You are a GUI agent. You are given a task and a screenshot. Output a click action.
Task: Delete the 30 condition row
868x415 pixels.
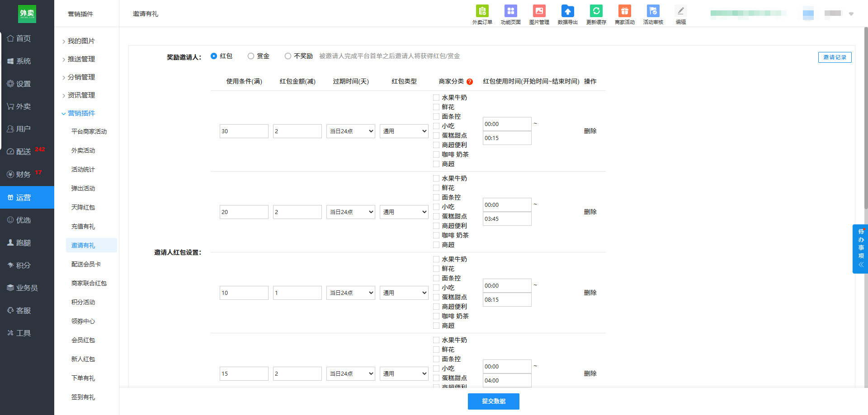590,131
